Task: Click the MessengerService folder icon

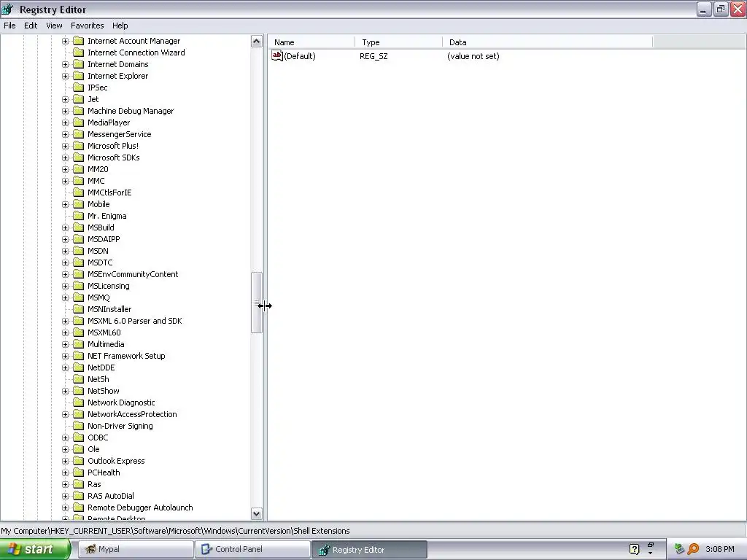Action: (x=79, y=134)
